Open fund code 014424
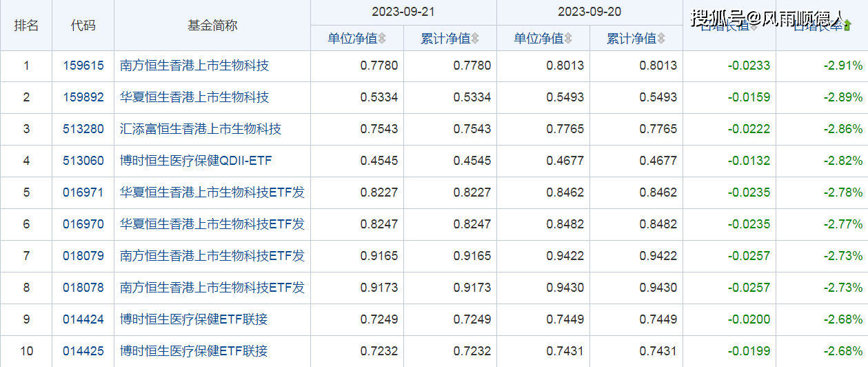 [x=83, y=319]
